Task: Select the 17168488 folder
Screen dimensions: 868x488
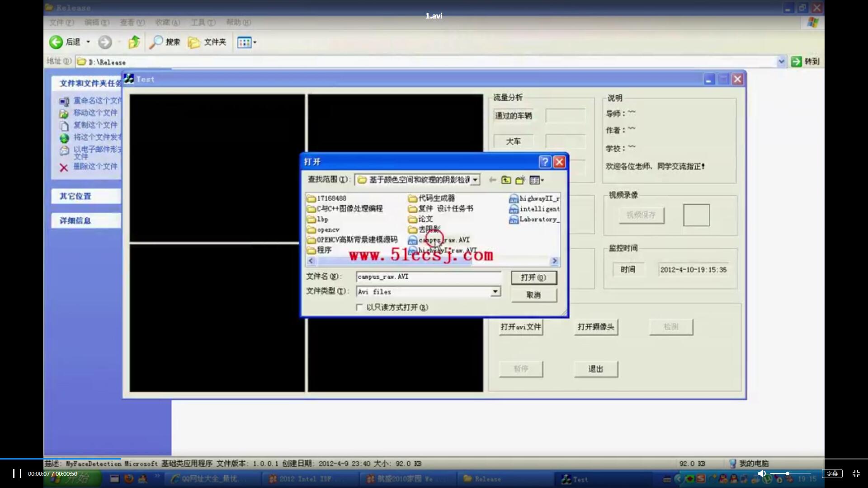Action: click(x=327, y=198)
